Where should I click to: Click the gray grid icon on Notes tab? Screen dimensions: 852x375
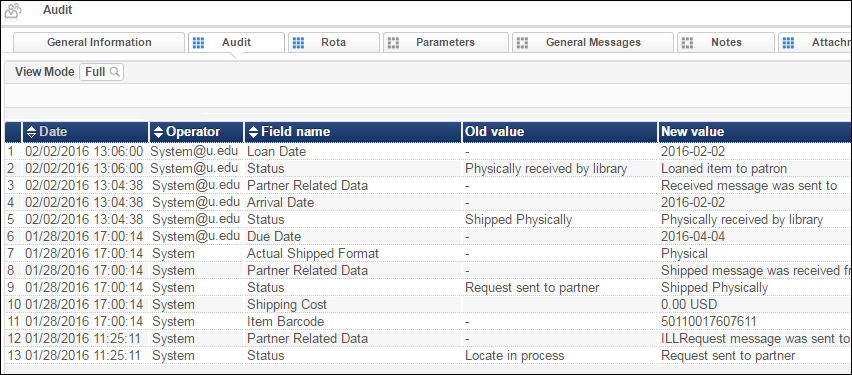click(x=687, y=42)
